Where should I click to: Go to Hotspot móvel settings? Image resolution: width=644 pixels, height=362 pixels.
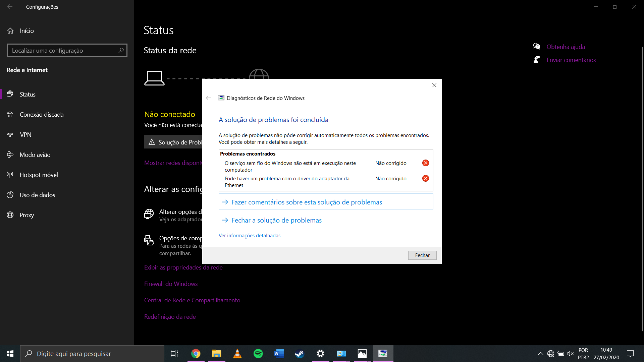click(x=39, y=175)
